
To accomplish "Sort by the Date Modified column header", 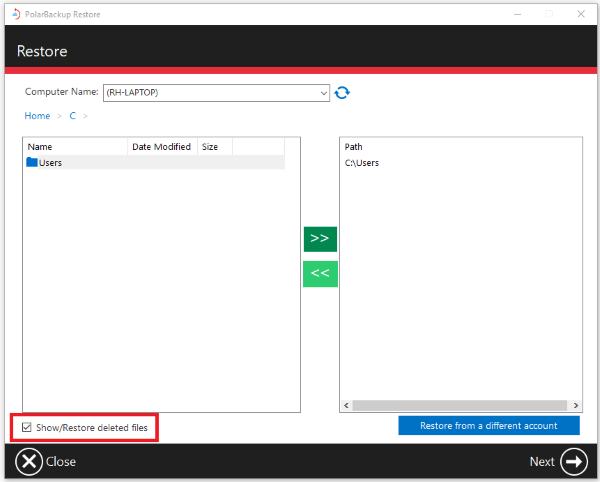I will pyautogui.click(x=162, y=147).
